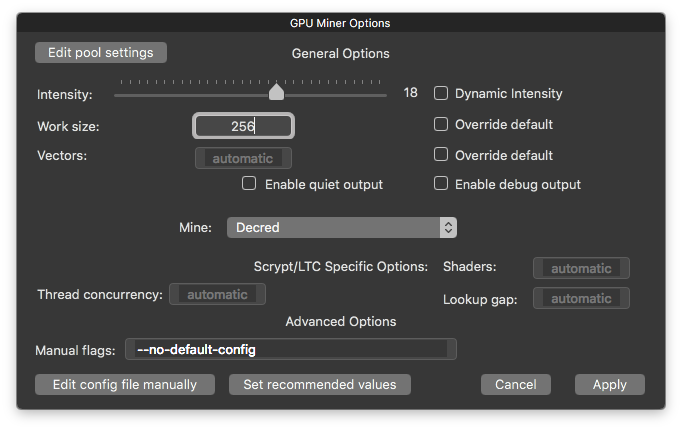The height and width of the screenshot is (430, 682).
Task: Cancel the GPU Miner Options dialog
Action: tap(516, 384)
